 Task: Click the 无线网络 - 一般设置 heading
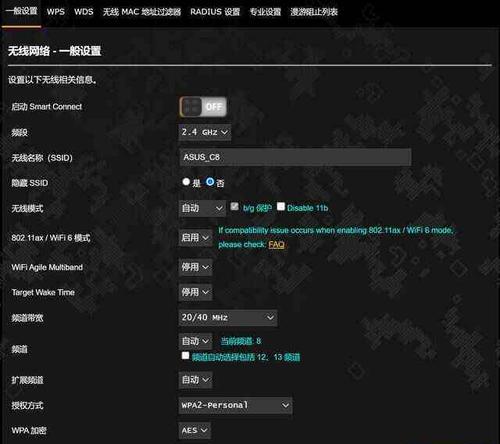point(54,51)
